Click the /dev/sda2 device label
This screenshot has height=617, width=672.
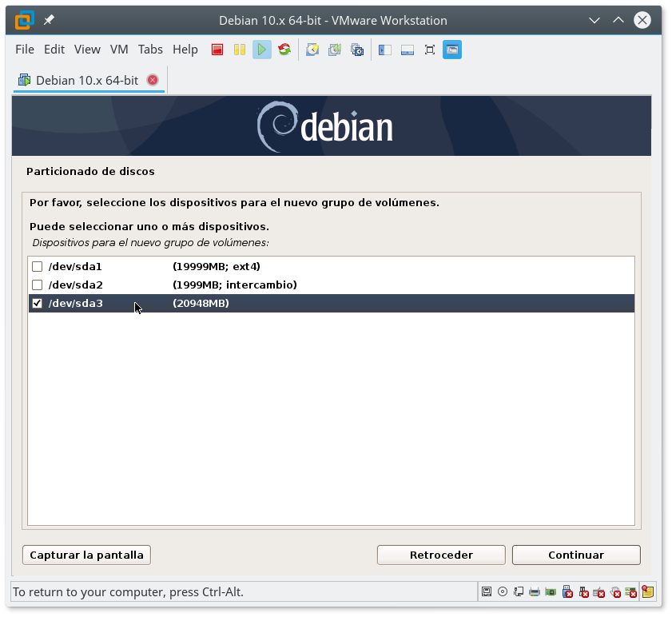click(x=76, y=285)
